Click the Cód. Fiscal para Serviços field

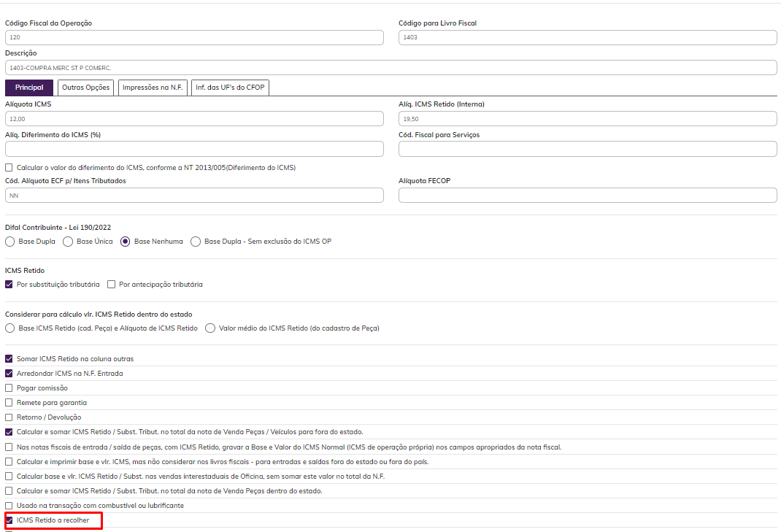click(587, 149)
